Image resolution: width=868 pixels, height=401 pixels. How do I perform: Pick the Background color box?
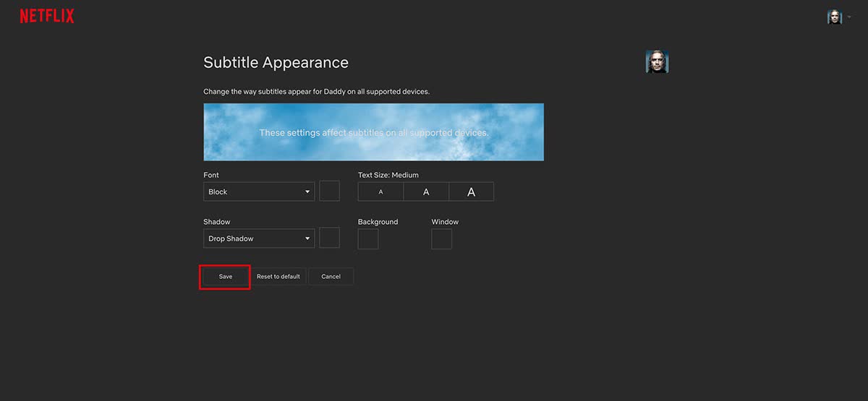(368, 239)
